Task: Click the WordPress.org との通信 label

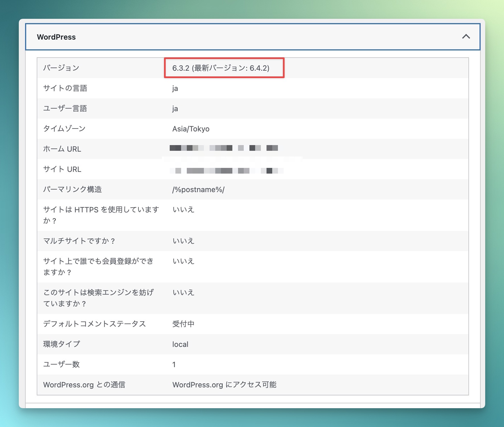Action: 84,385
